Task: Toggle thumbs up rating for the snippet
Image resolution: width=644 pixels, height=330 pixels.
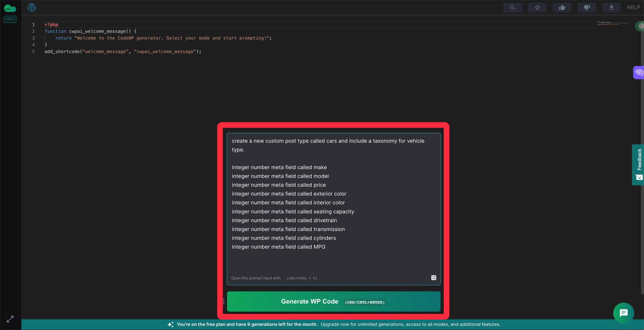Action: point(562,7)
